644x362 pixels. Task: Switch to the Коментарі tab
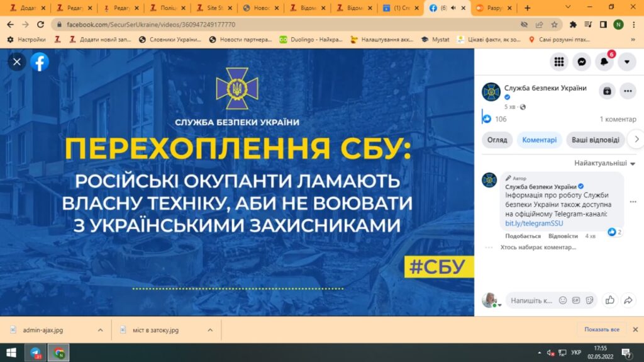(x=539, y=140)
